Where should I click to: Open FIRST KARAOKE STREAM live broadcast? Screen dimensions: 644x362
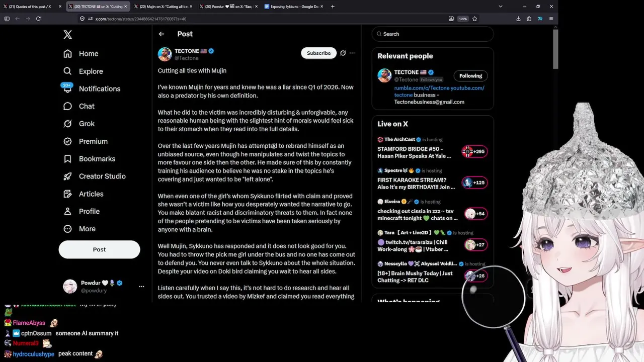416,184
